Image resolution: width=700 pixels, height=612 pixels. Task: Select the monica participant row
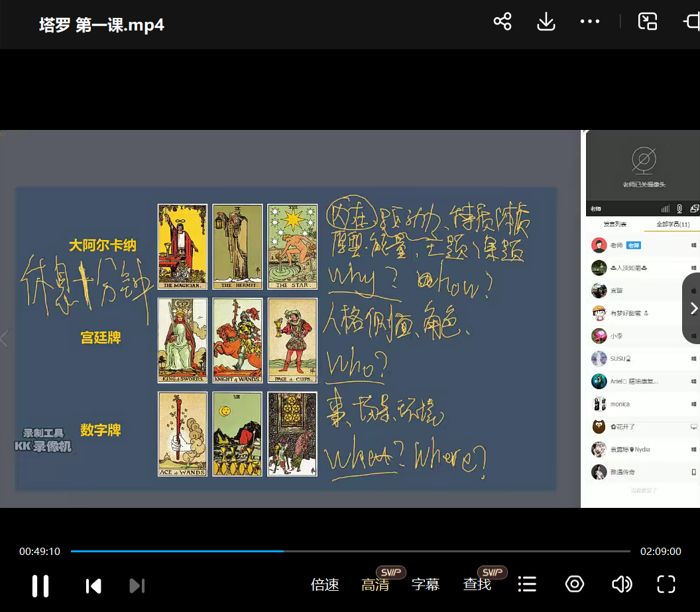[643, 404]
